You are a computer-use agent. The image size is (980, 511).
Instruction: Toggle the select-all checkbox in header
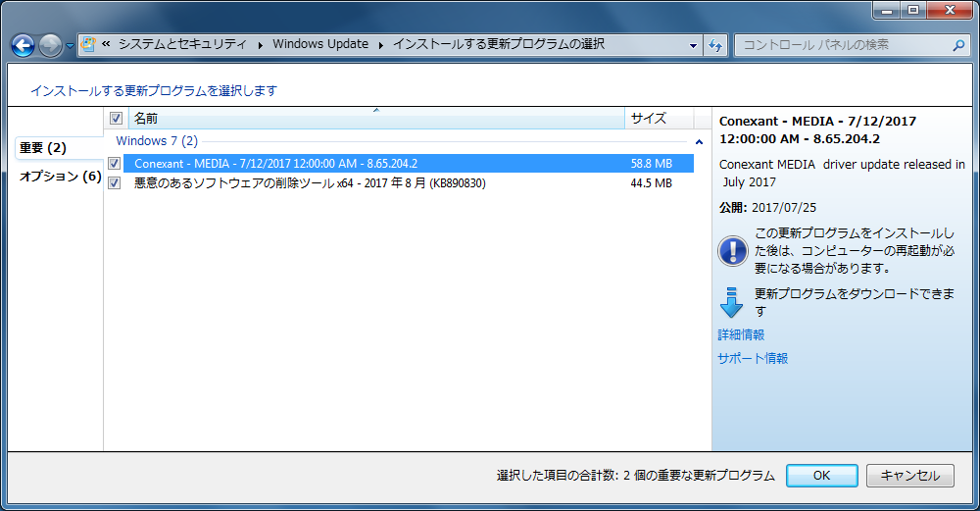pos(116,119)
